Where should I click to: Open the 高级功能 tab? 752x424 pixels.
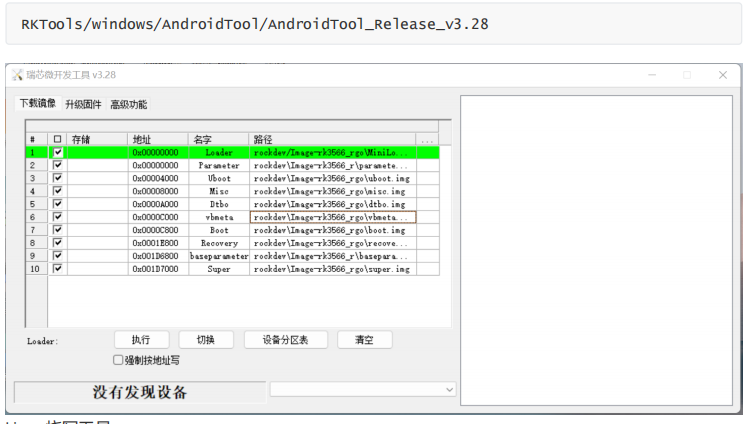coord(128,104)
